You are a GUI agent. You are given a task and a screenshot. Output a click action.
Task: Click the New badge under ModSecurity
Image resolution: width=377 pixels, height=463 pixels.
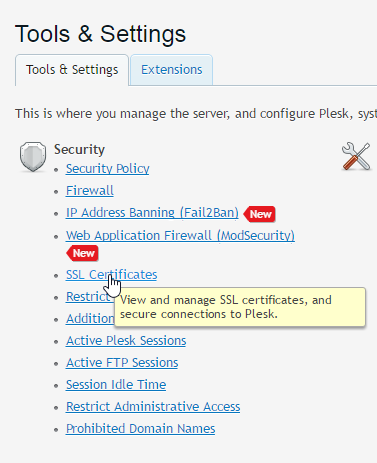click(82, 253)
